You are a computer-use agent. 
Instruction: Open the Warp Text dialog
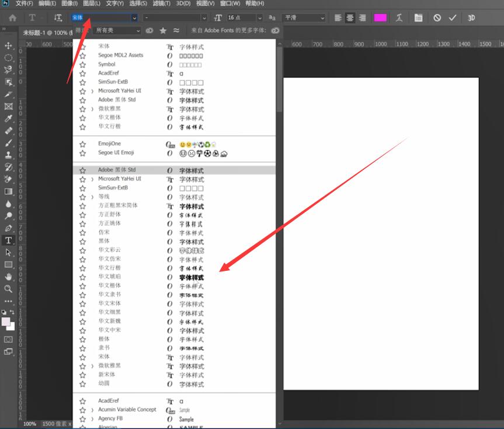point(399,18)
